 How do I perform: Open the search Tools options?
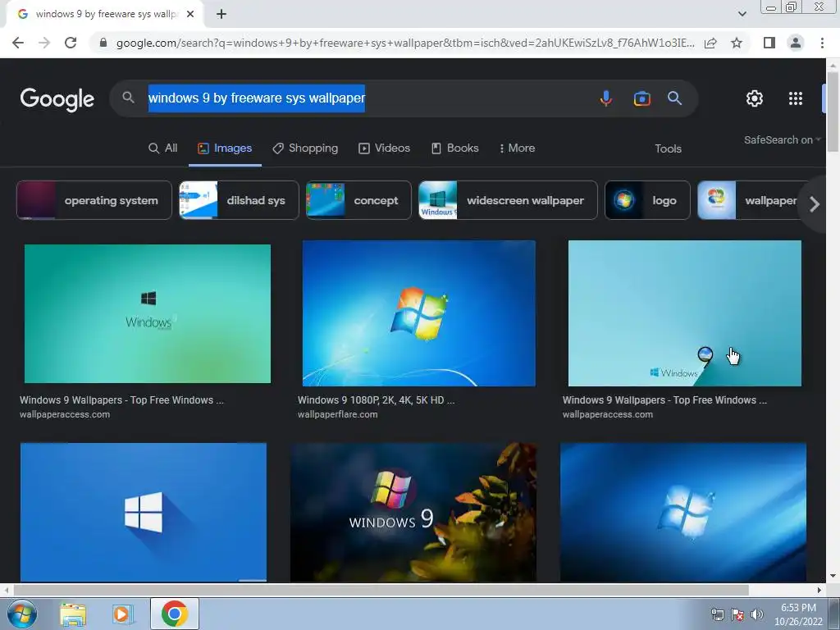tap(668, 149)
